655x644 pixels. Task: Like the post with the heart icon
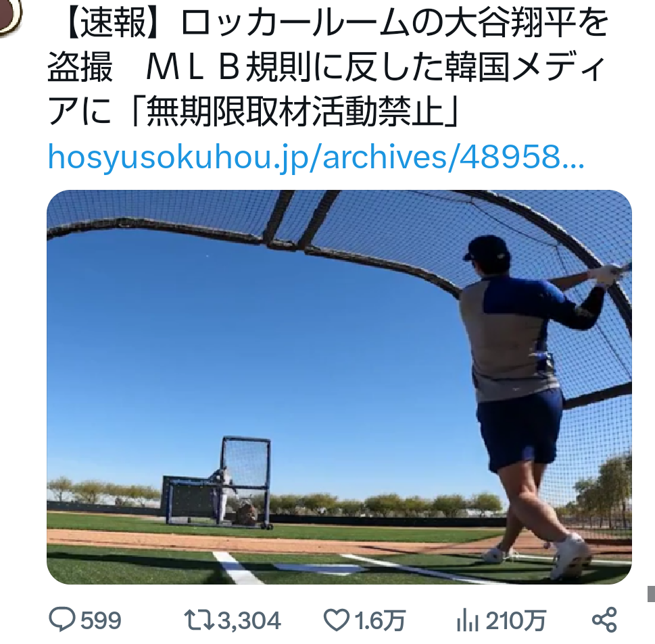tap(337, 620)
